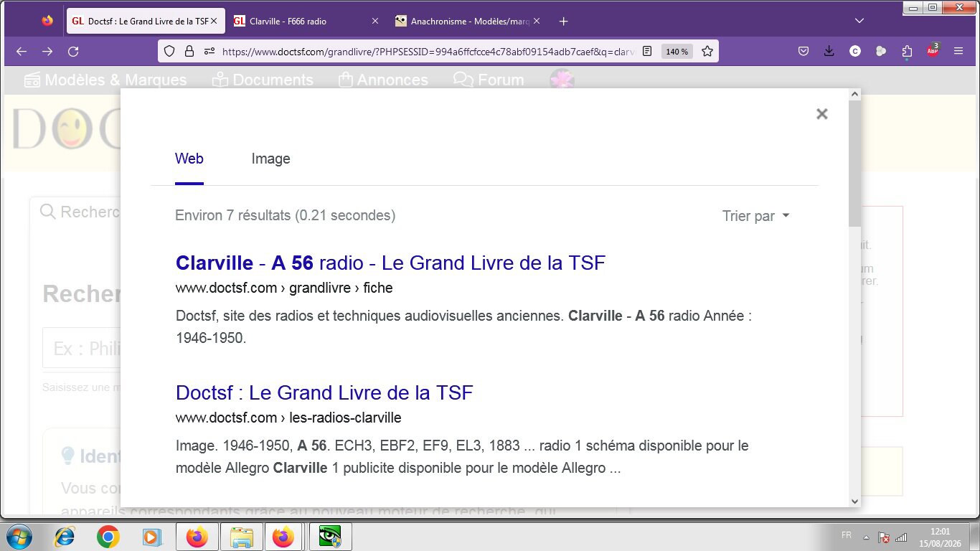
Task: Open the Action Center flag icon
Action: tap(885, 537)
